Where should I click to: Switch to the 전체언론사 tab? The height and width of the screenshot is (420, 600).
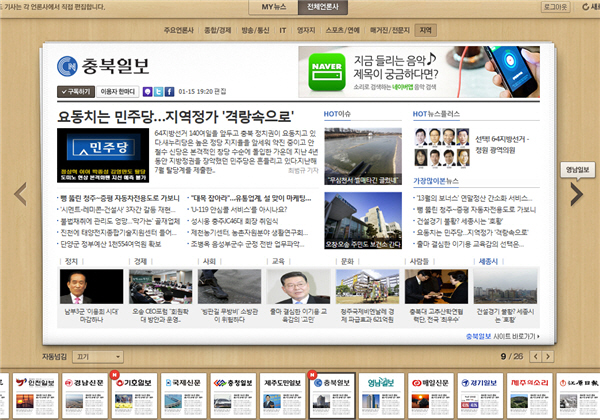[323, 7]
